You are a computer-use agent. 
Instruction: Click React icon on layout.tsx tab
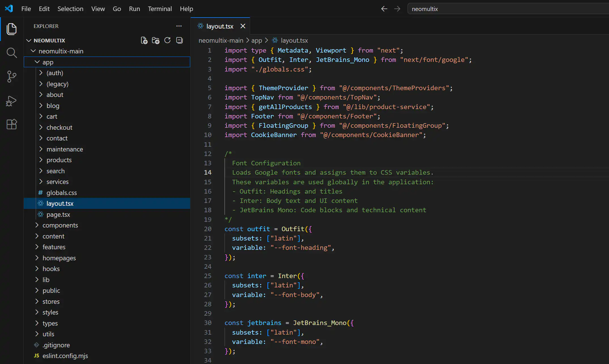coord(201,26)
